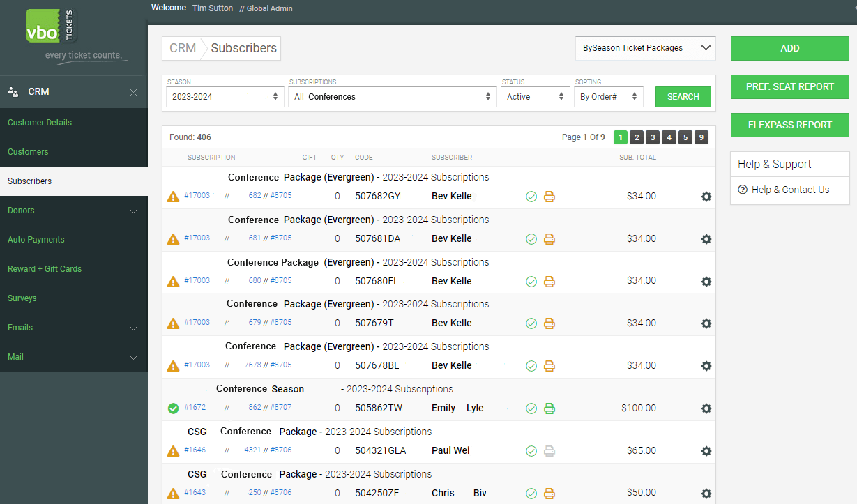857x504 pixels.
Task: Toggle green check circle for code 507679T
Action: click(531, 323)
